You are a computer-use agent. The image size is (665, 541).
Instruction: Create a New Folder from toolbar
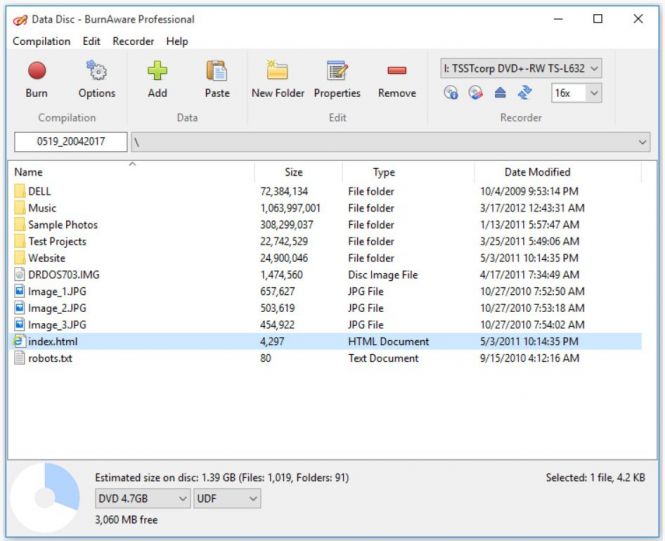(x=277, y=78)
